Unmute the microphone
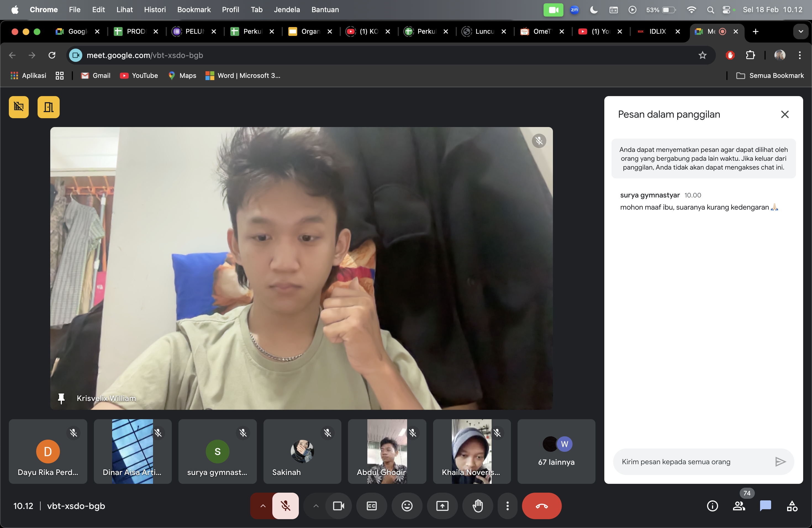Image resolution: width=812 pixels, height=528 pixels. tap(286, 506)
